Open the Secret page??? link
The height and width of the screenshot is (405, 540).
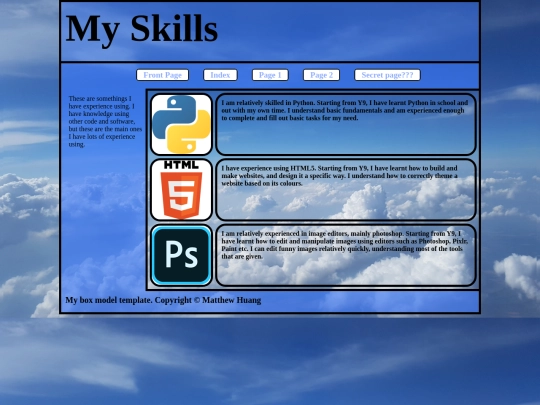tap(387, 75)
